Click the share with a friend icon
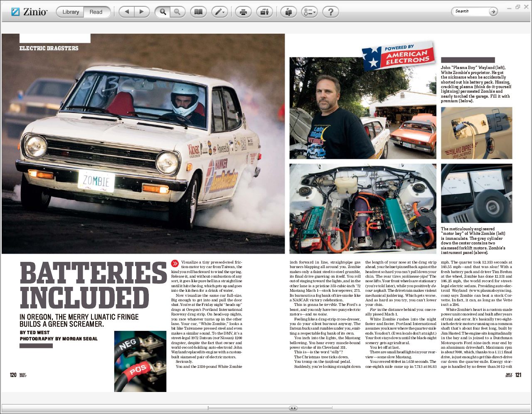The width and height of the screenshot is (532, 414). click(x=264, y=12)
